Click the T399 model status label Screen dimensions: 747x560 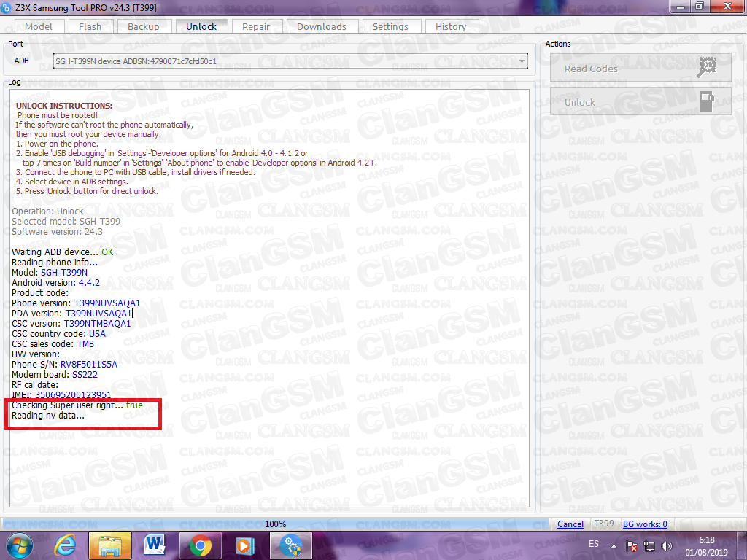[604, 524]
